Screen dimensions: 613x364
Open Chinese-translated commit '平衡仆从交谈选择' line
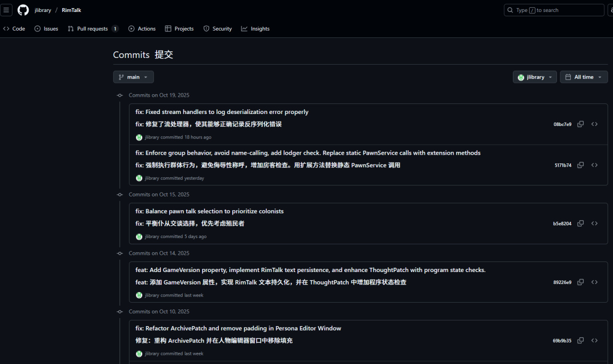[x=190, y=224]
